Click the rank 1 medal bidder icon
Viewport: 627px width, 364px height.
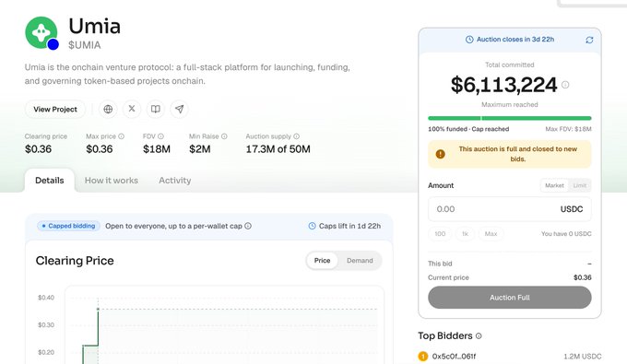point(422,356)
